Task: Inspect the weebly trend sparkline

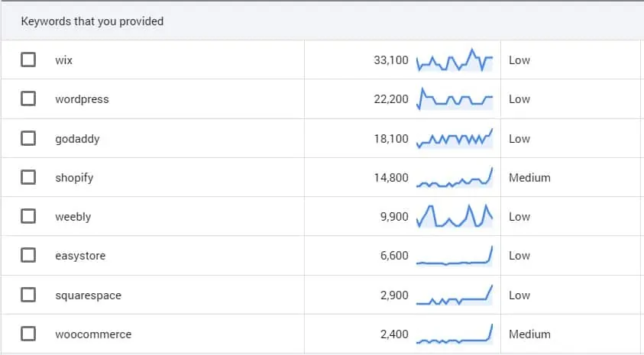Action: [x=455, y=216]
